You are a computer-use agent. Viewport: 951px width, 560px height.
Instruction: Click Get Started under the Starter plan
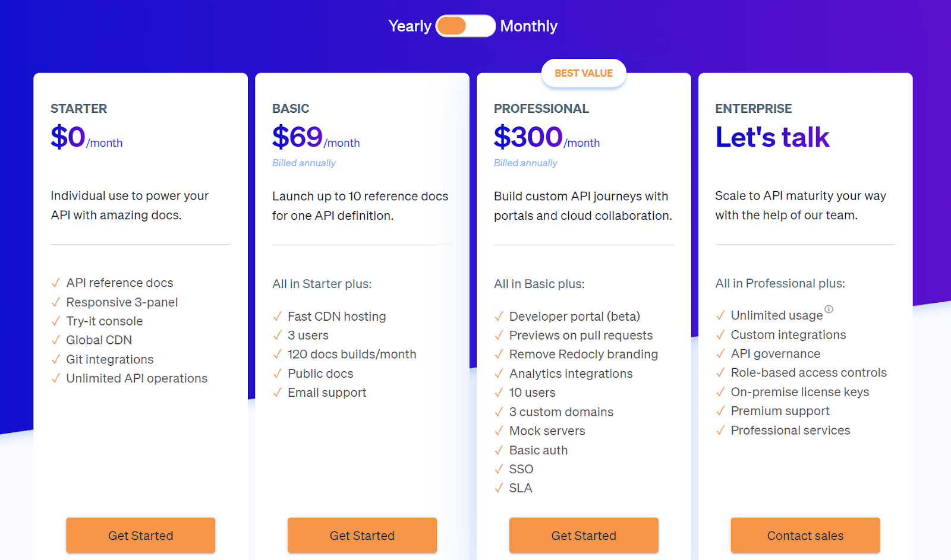coord(140,535)
